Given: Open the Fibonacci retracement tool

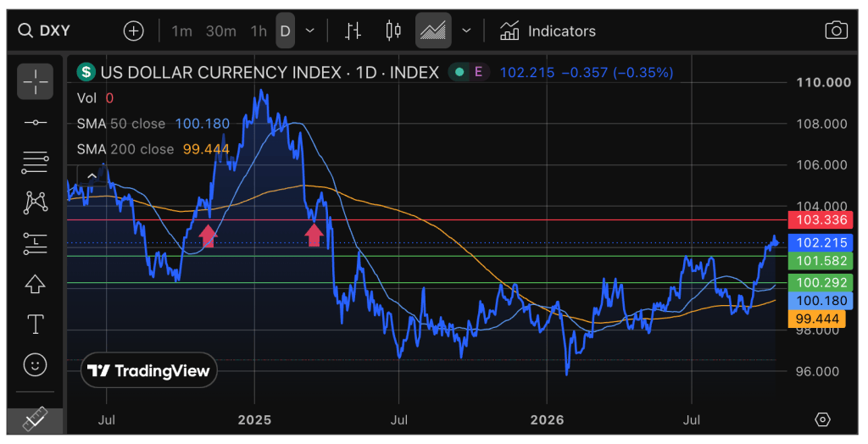Looking at the screenshot, I should tap(35, 162).
